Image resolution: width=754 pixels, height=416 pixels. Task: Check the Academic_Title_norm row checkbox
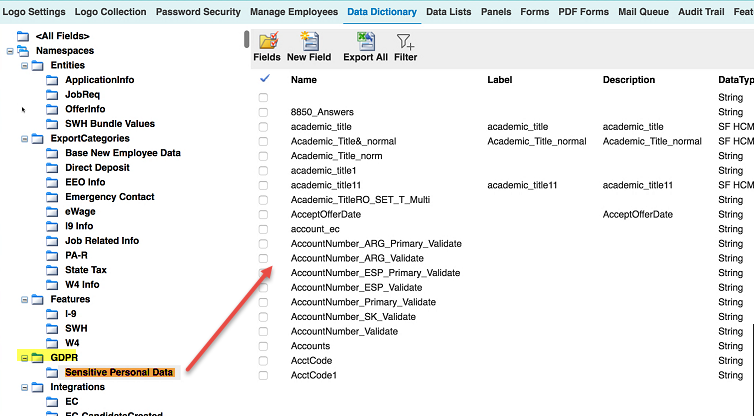(x=263, y=156)
